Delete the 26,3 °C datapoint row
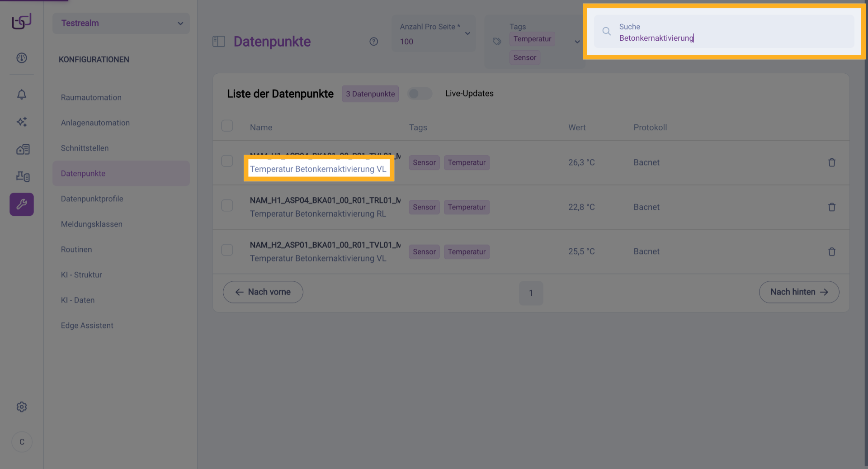The height and width of the screenshot is (469, 868). 831,162
